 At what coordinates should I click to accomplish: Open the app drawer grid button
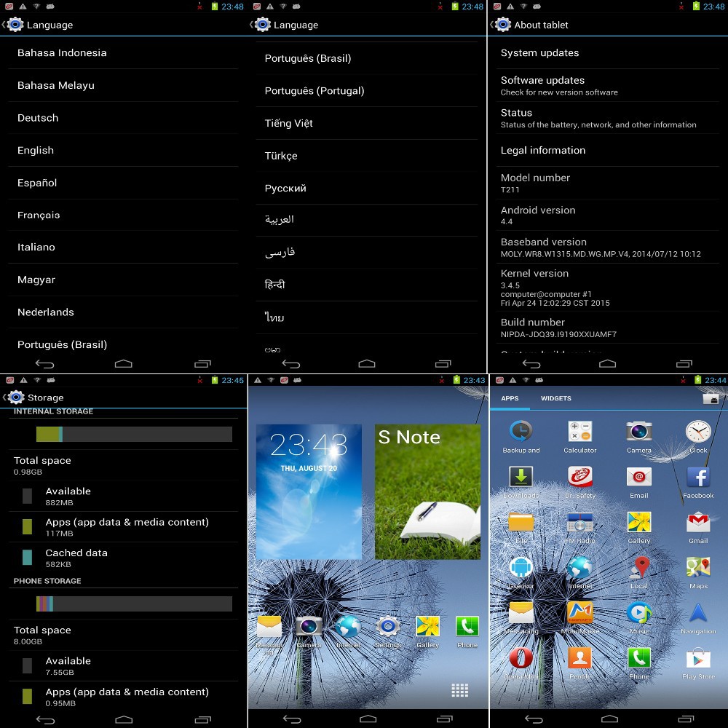pos(459,690)
